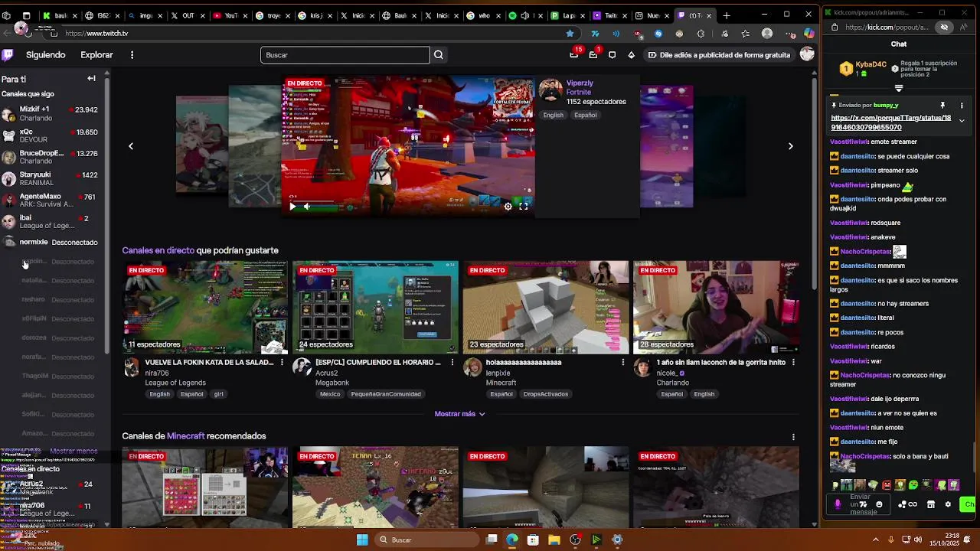
Task: Open the Twitch mailbox icon with 1 badge
Action: [x=593, y=54]
